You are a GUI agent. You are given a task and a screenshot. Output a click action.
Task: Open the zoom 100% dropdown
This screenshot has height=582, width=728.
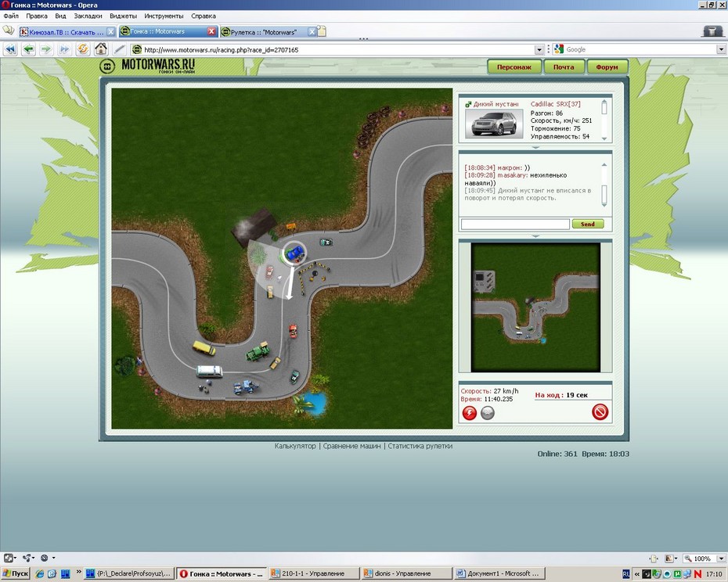[x=721, y=559]
